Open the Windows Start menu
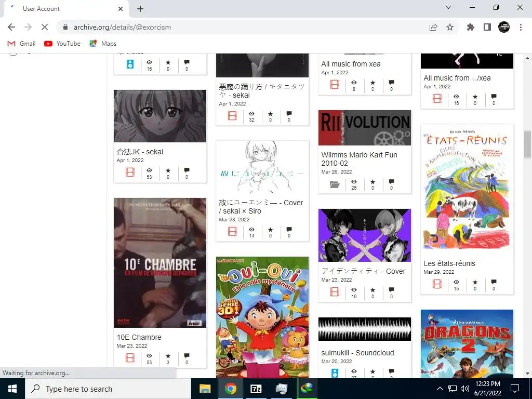The image size is (532, 399). 12,389
